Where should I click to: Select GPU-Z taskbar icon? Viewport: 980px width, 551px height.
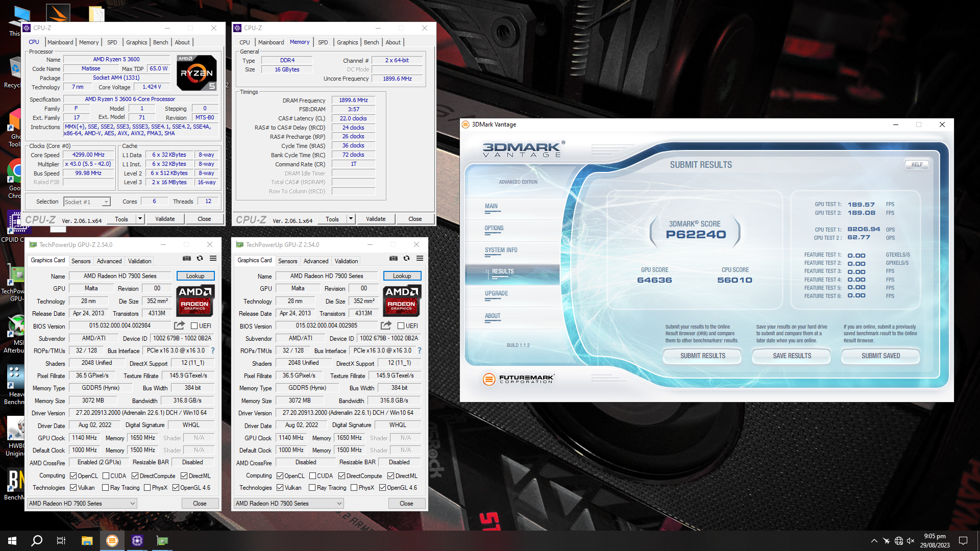[162, 541]
